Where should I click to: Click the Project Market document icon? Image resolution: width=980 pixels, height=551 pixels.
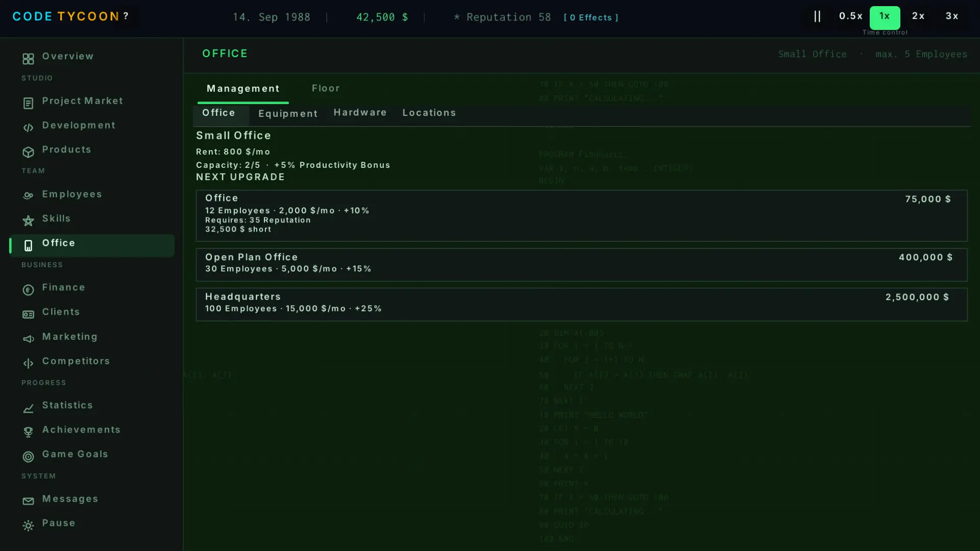tap(28, 104)
